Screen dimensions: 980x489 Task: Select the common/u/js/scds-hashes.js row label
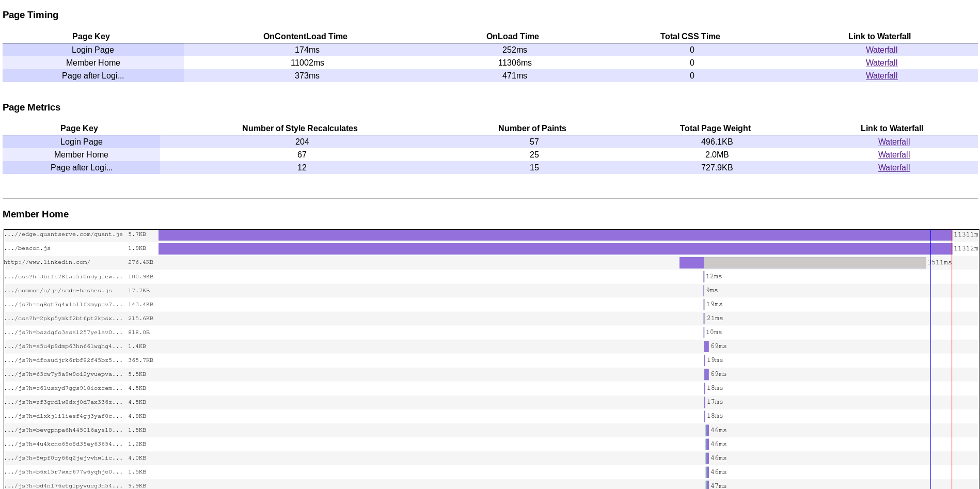click(58, 291)
